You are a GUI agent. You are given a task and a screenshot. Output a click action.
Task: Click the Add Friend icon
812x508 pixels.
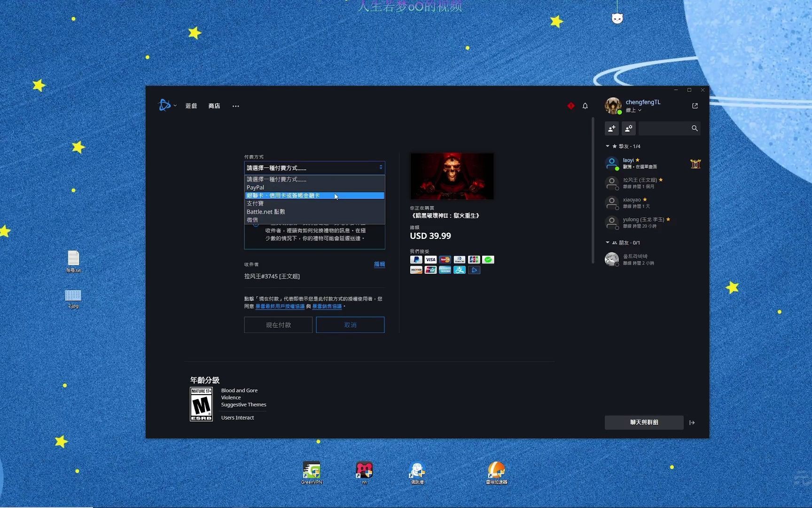tap(612, 128)
